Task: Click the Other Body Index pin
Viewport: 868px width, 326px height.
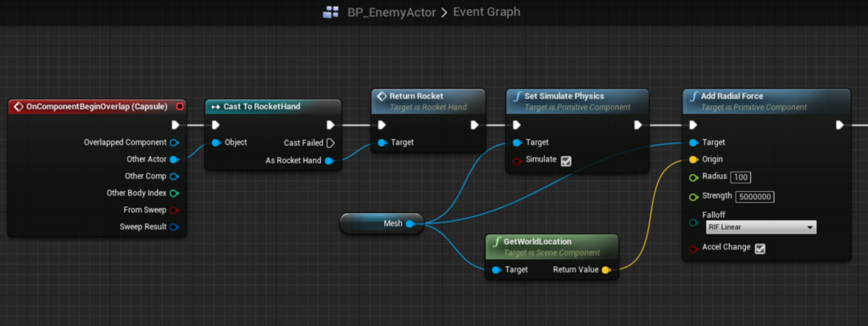Action: (175, 194)
